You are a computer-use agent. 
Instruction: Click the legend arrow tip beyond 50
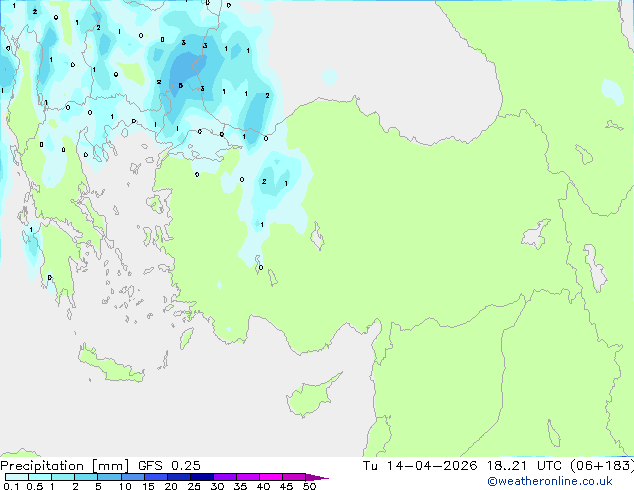(317, 477)
